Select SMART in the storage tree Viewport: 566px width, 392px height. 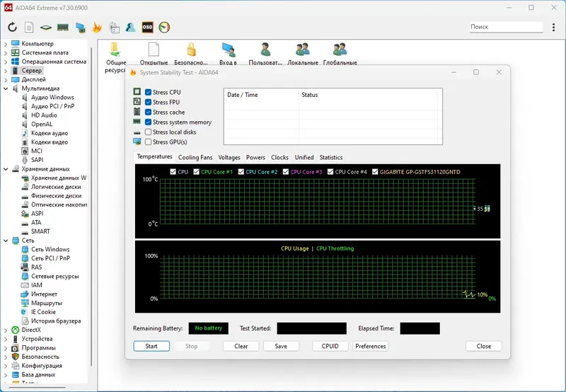[40, 231]
